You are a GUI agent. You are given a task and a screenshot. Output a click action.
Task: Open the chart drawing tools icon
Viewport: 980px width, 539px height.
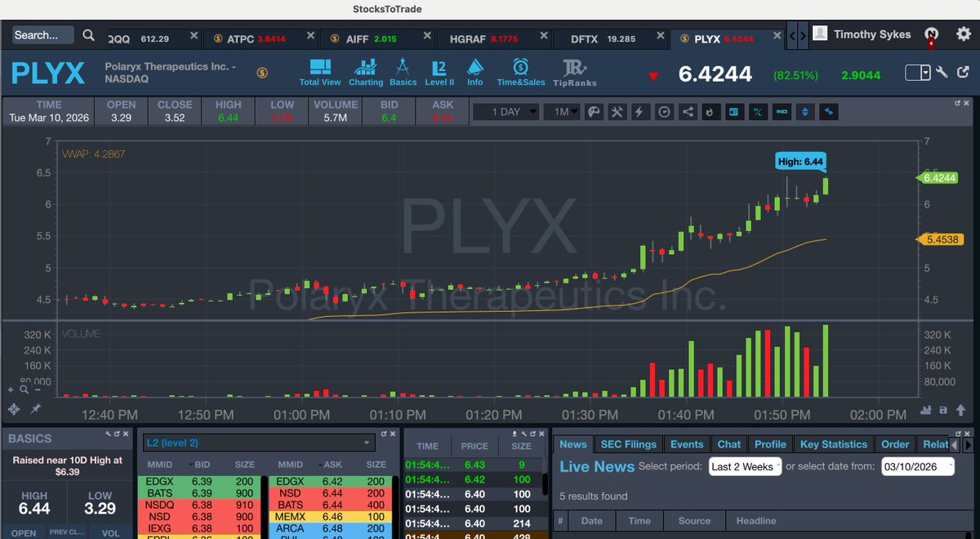pos(617,112)
